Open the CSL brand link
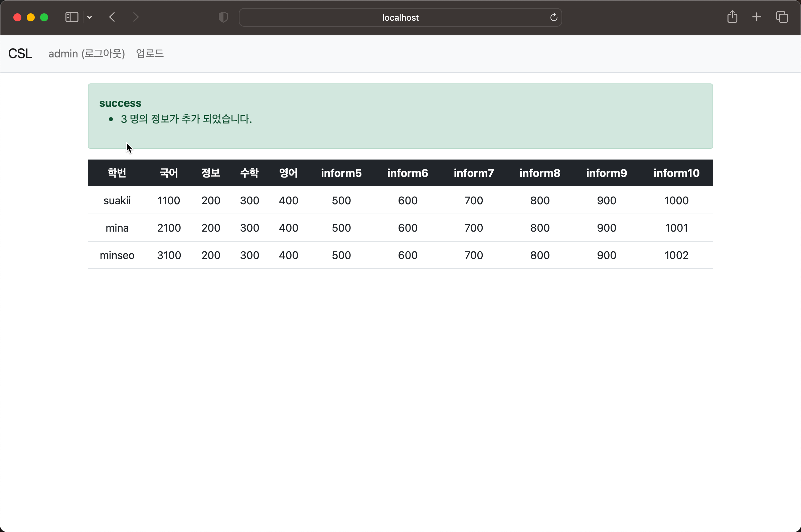 (20, 54)
